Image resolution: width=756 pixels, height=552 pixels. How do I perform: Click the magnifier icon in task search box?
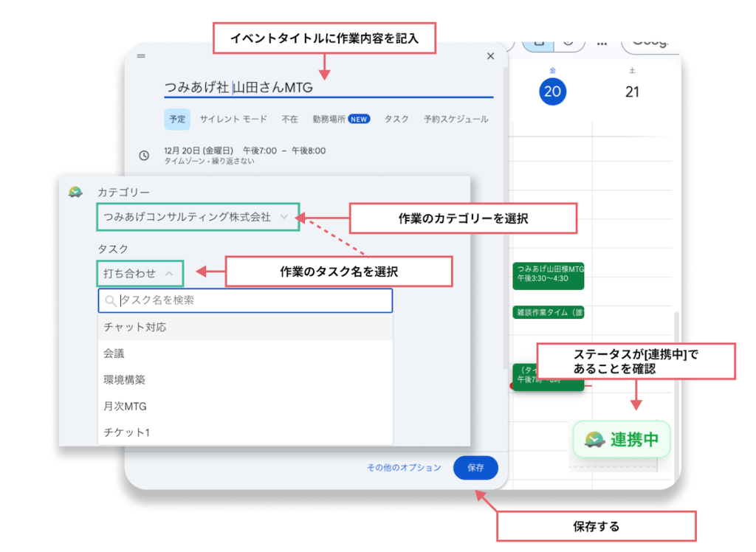[111, 300]
